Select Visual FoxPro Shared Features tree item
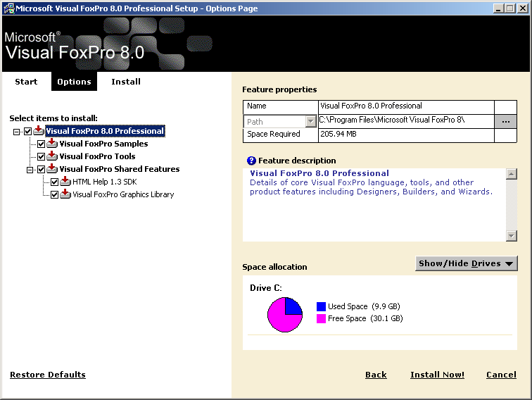Image resolution: width=532 pixels, height=400 pixels. (x=120, y=169)
